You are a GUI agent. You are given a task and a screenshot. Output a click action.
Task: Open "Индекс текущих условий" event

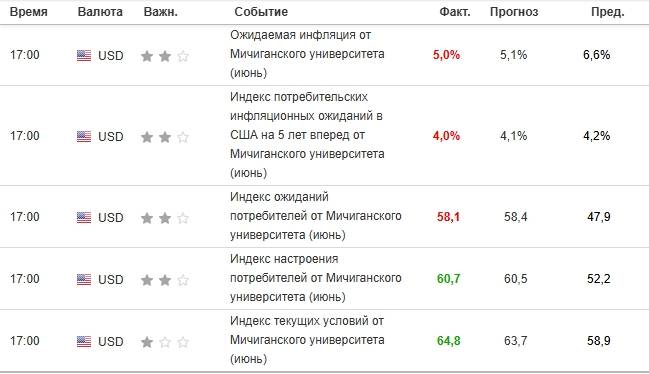(x=307, y=340)
